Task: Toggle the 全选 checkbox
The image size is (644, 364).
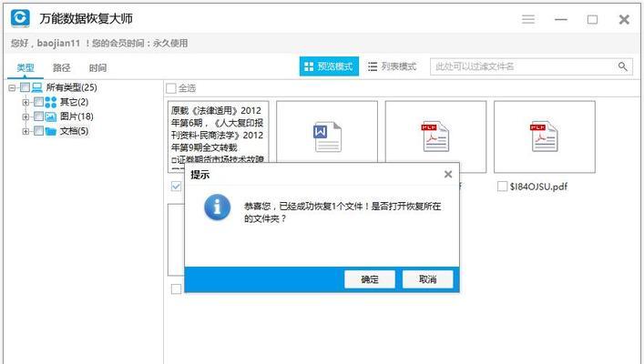Action: [171, 88]
